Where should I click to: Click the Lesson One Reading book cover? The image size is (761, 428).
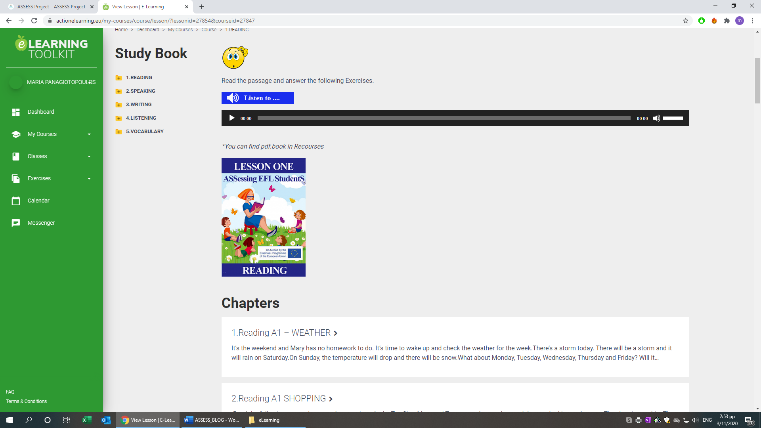point(264,217)
